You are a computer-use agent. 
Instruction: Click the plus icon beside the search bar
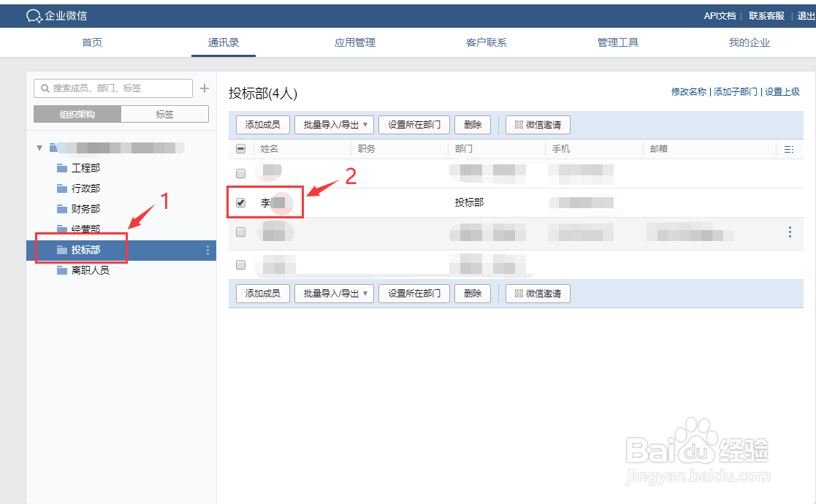[x=205, y=88]
